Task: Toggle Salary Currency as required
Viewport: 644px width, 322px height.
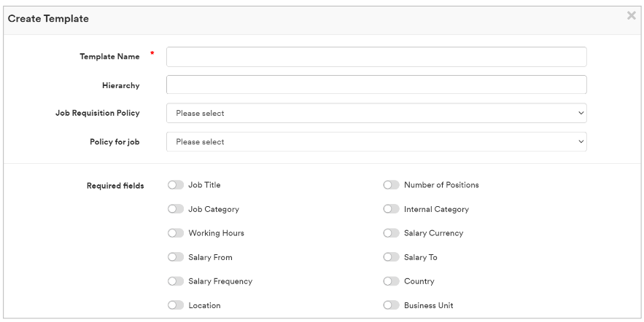Action: 391,233
